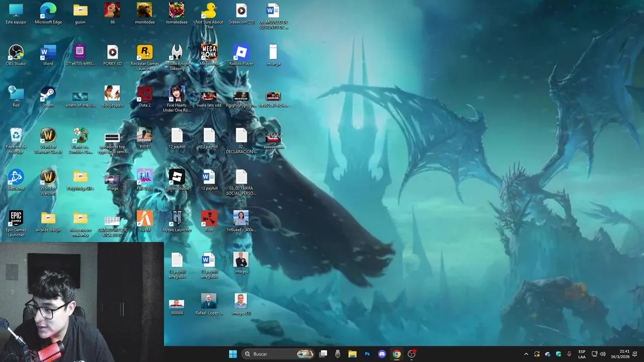The width and height of the screenshot is (644, 362).
Task: Click the microphone tray icon
Action: pyautogui.click(x=569, y=354)
